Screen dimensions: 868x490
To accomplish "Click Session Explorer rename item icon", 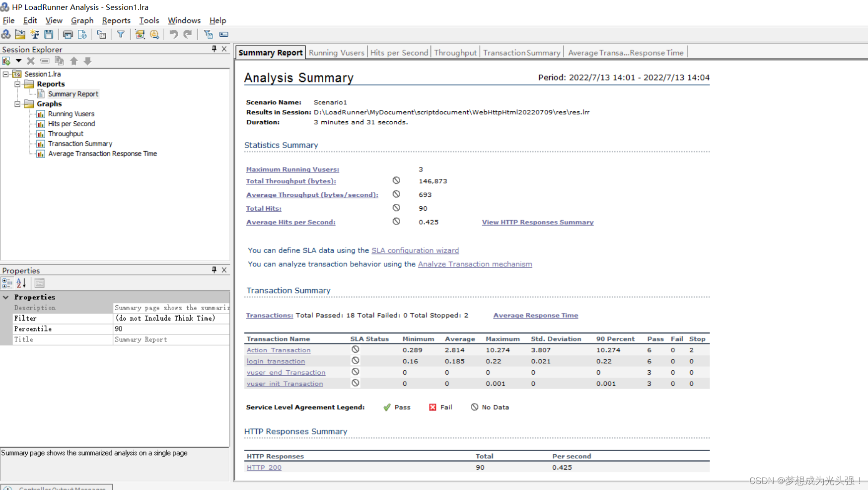I will (x=45, y=61).
